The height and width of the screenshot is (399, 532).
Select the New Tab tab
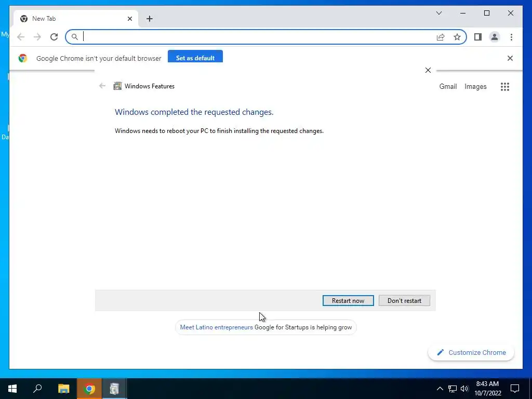click(x=76, y=19)
